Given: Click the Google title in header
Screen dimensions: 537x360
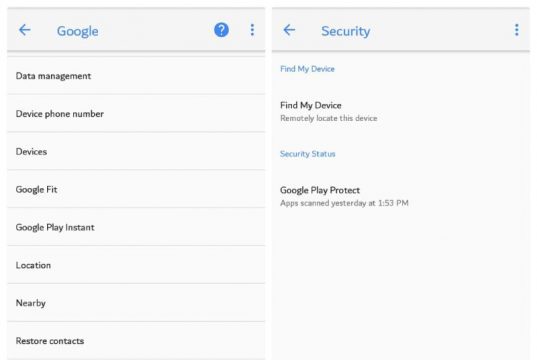Looking at the screenshot, I should pyautogui.click(x=78, y=31).
